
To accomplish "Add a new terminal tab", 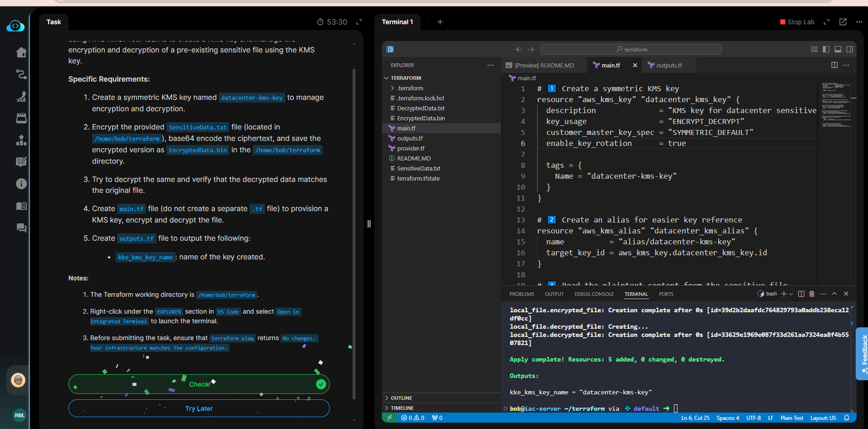I will tap(440, 22).
